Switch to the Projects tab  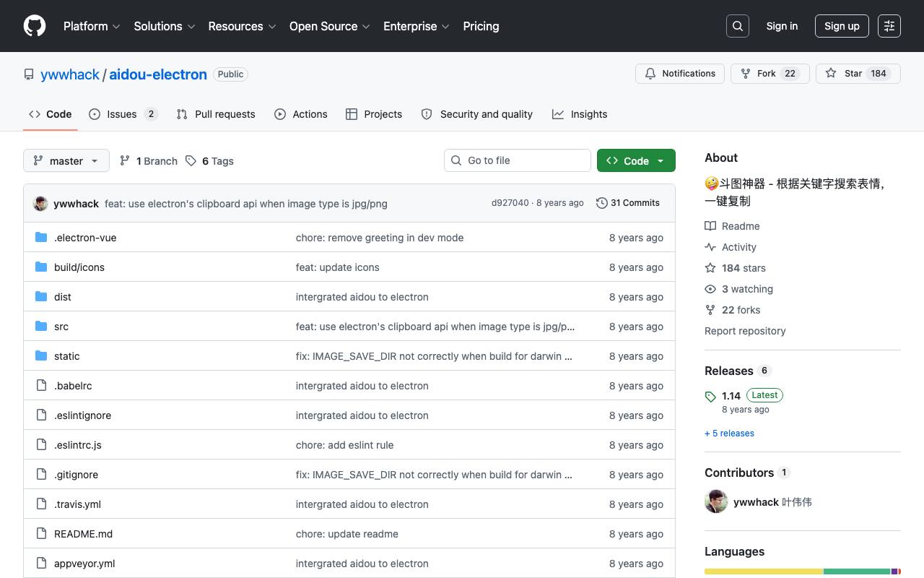click(x=374, y=114)
